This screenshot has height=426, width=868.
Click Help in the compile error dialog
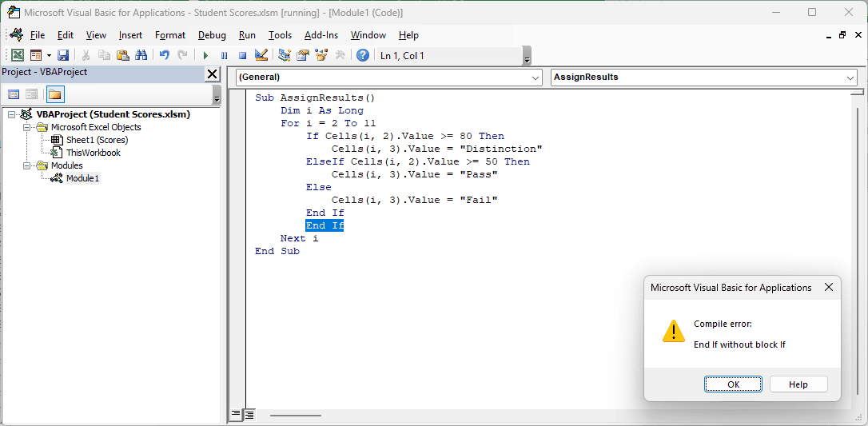[798, 384]
